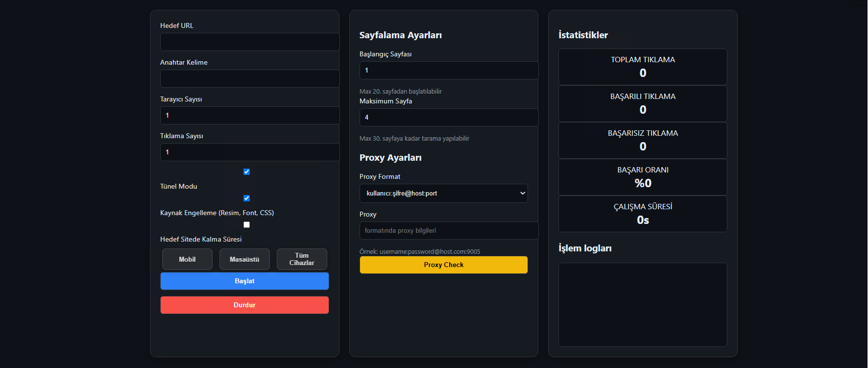868x368 pixels.
Task: Select the Mobil device button
Action: (x=187, y=259)
